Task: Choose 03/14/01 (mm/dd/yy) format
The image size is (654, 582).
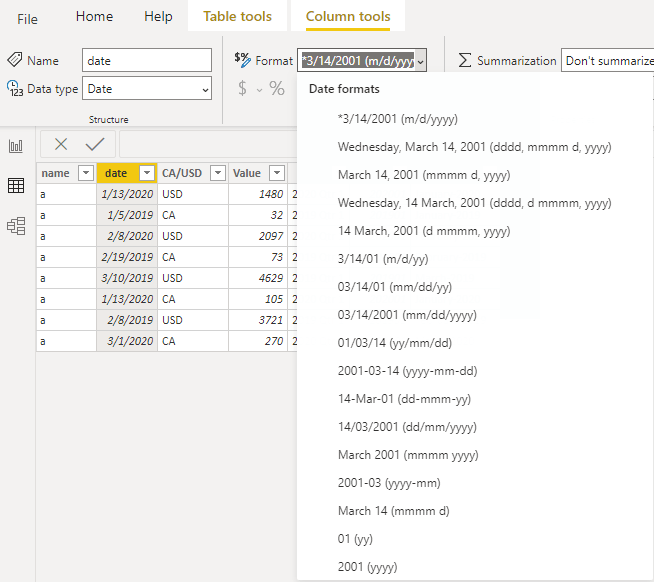Action: pyautogui.click(x=475, y=287)
